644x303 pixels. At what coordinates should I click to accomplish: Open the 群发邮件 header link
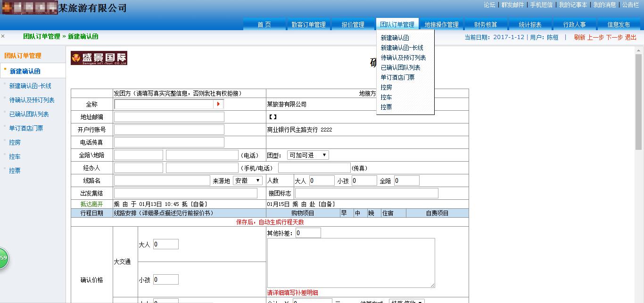512,5
